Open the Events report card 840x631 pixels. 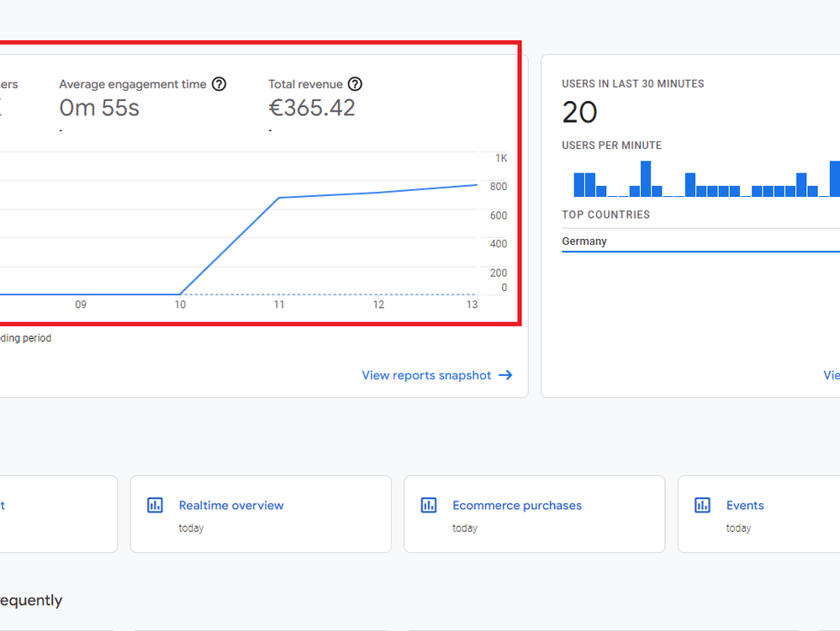tap(758, 514)
